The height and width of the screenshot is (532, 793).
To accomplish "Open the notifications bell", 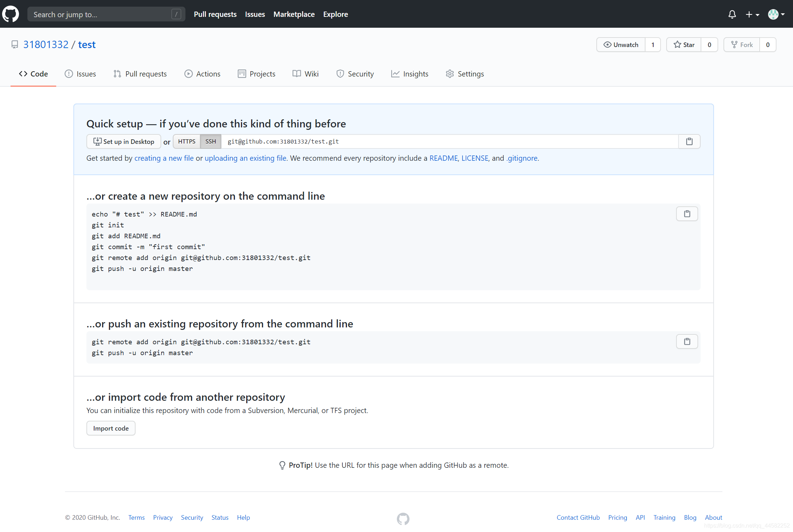I will [x=732, y=14].
